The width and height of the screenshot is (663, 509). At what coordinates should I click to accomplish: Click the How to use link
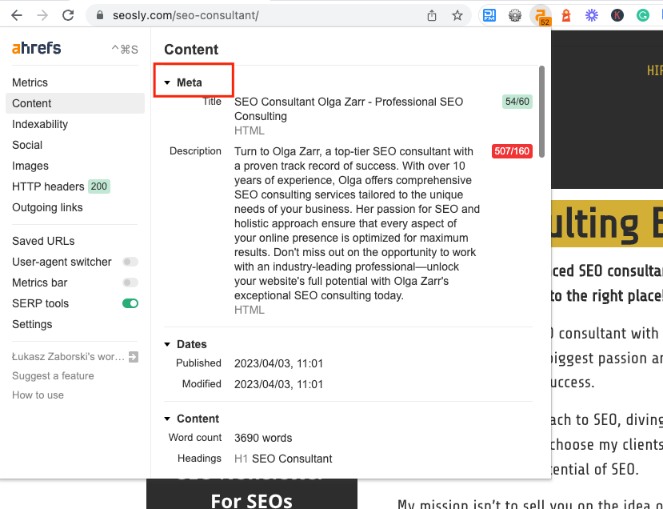38,395
